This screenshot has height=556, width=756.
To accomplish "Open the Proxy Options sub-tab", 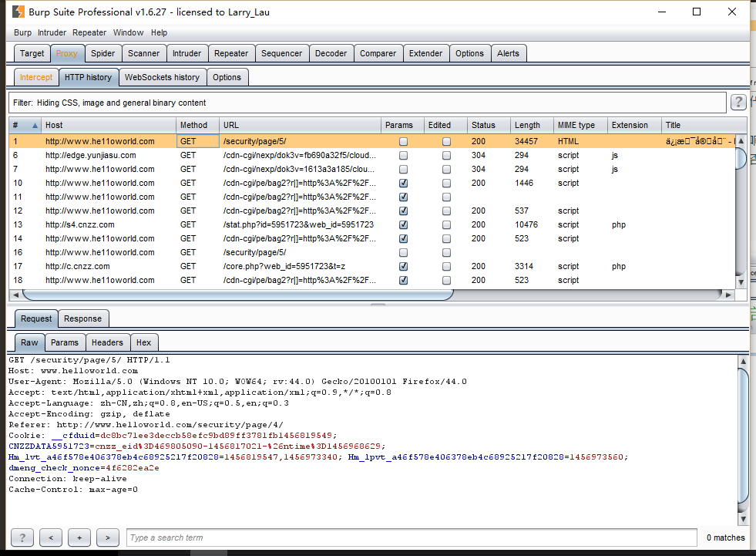I will click(x=227, y=77).
